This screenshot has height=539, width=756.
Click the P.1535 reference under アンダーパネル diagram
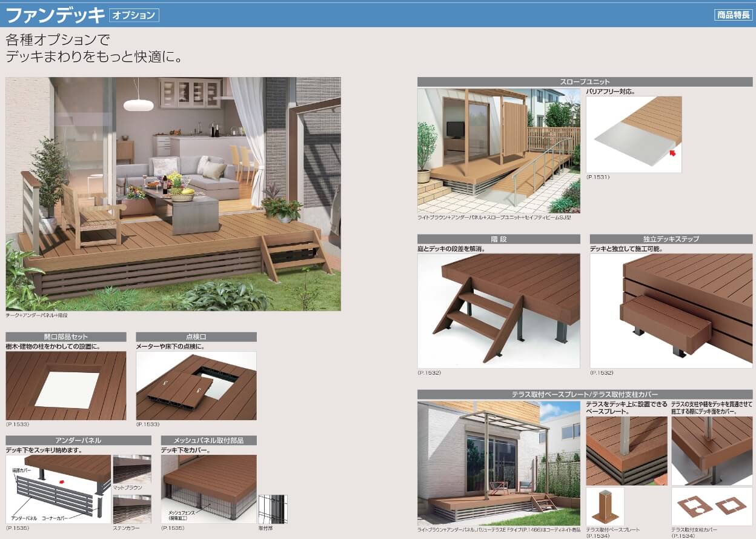pyautogui.click(x=18, y=528)
